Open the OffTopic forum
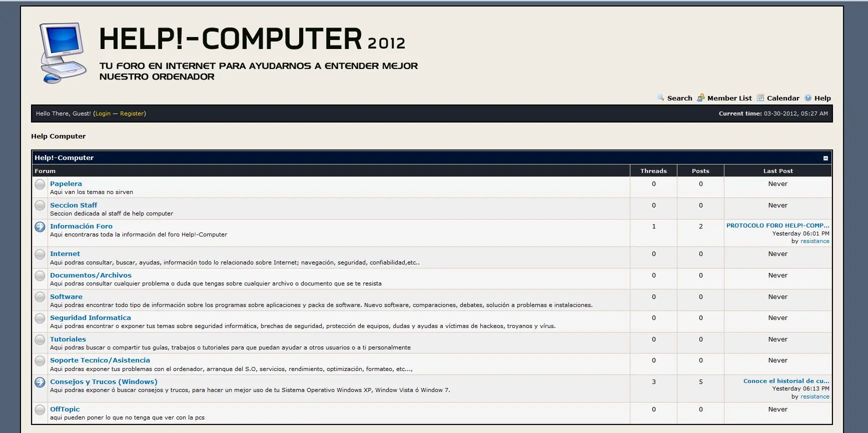868x433 pixels. [65, 409]
